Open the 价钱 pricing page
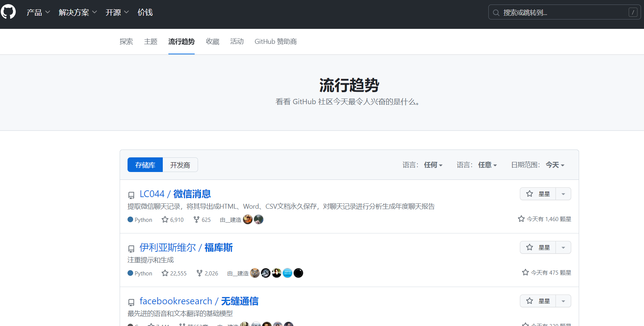 [145, 12]
